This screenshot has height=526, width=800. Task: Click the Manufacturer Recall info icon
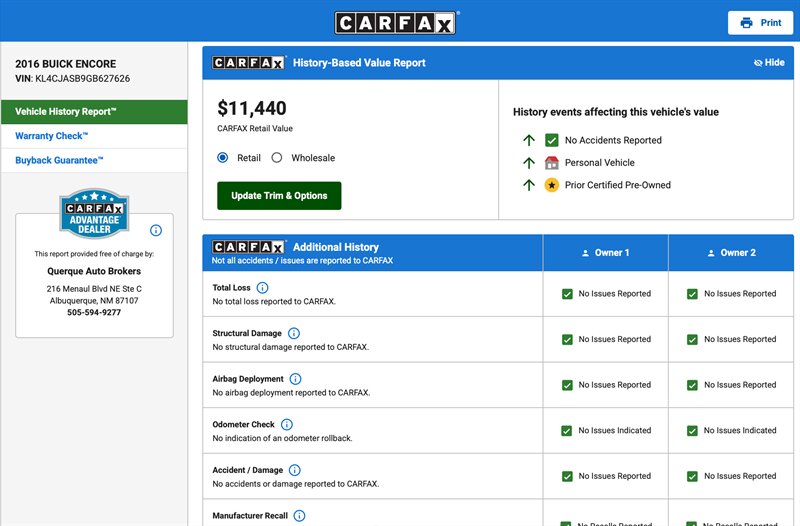pos(299,516)
